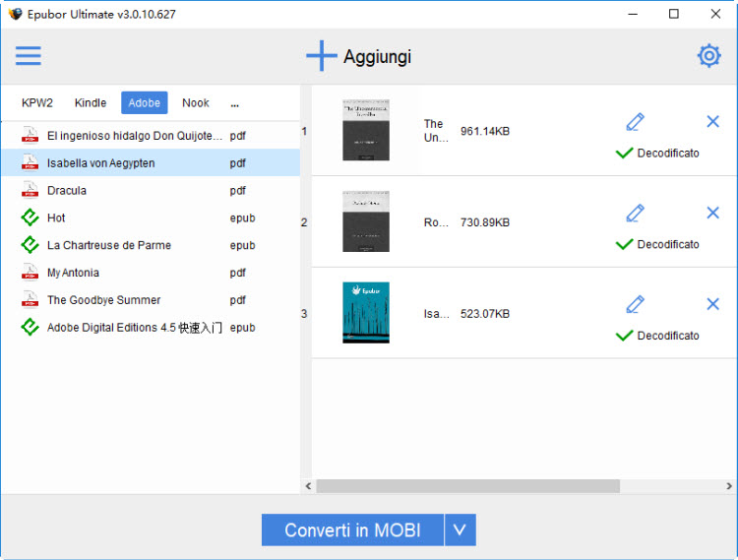Image resolution: width=738 pixels, height=560 pixels.
Task: Select the Adobe tab
Action: [145, 102]
